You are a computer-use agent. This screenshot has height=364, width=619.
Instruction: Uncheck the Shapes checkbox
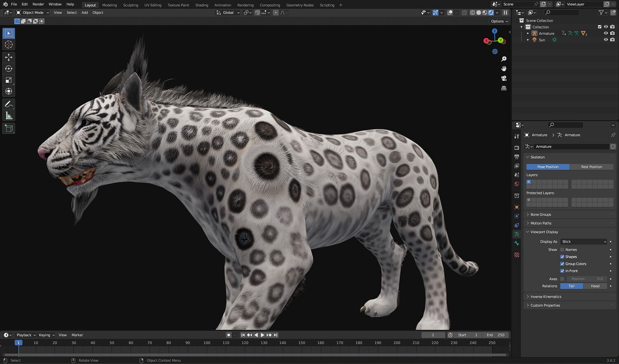pyautogui.click(x=562, y=257)
